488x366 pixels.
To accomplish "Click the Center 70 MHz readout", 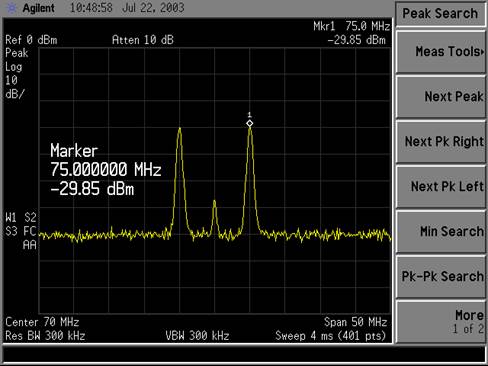I will coord(42,322).
